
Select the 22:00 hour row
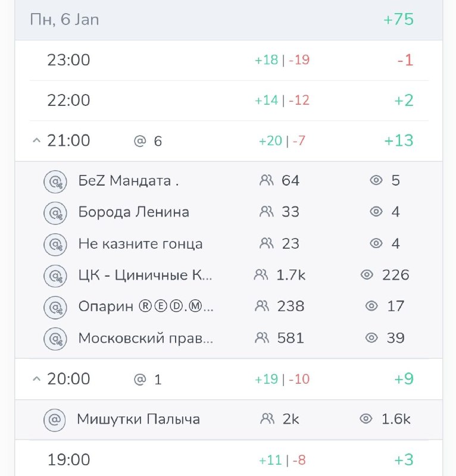coord(229,101)
